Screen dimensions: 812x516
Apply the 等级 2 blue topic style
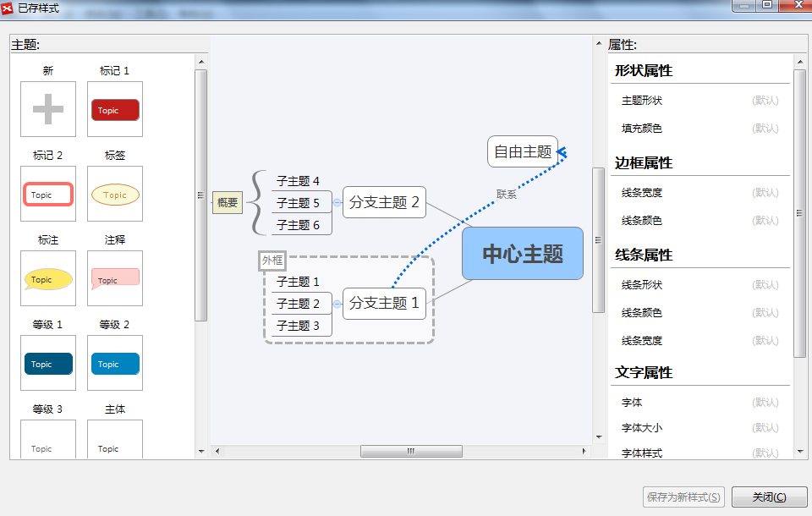point(114,363)
